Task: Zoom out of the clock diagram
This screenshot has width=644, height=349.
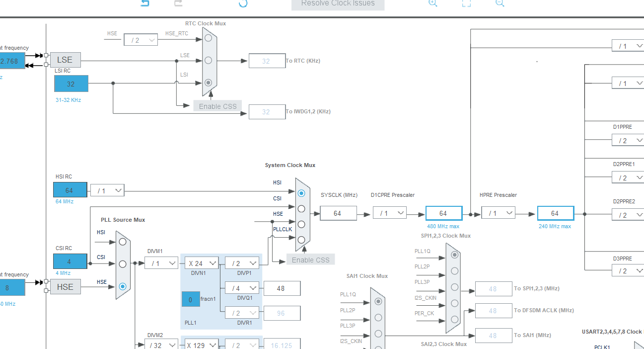Action: point(500,3)
